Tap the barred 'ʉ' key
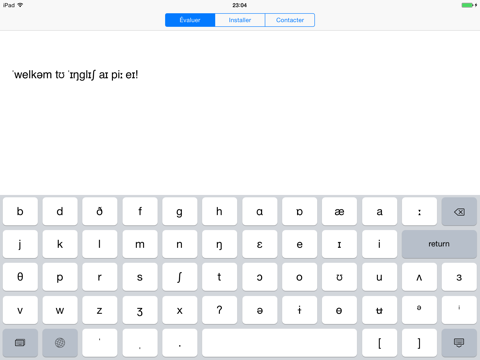 [379, 310]
